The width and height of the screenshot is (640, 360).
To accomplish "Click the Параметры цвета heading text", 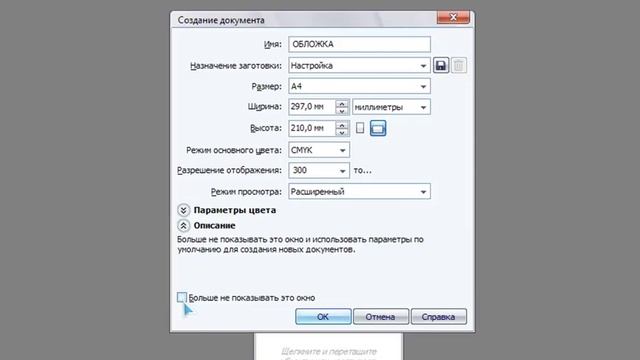I will click(x=235, y=210).
